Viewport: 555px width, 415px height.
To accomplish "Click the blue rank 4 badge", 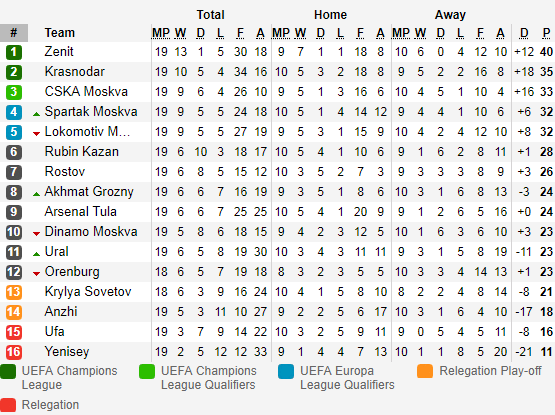I will click(x=14, y=112).
